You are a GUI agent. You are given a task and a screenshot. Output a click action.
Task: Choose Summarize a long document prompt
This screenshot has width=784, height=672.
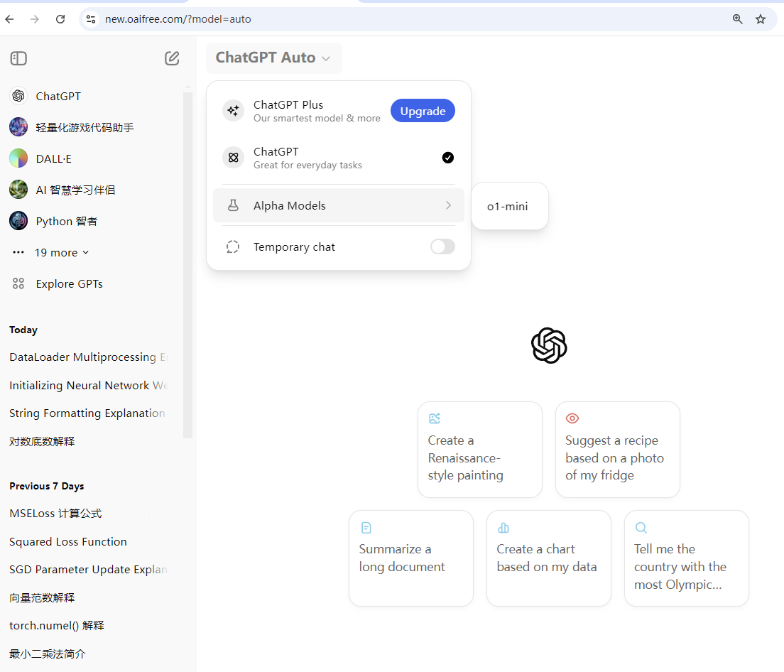[x=411, y=558]
